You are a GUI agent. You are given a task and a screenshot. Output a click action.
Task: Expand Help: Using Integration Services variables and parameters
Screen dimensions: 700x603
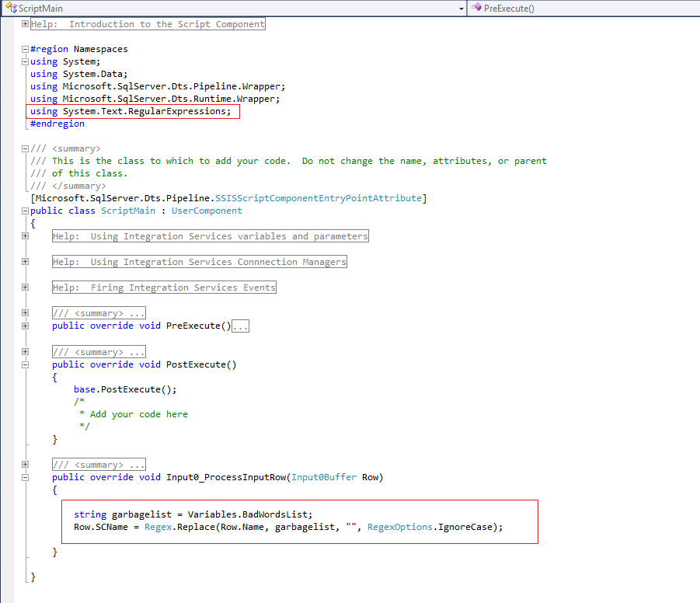[x=25, y=235]
